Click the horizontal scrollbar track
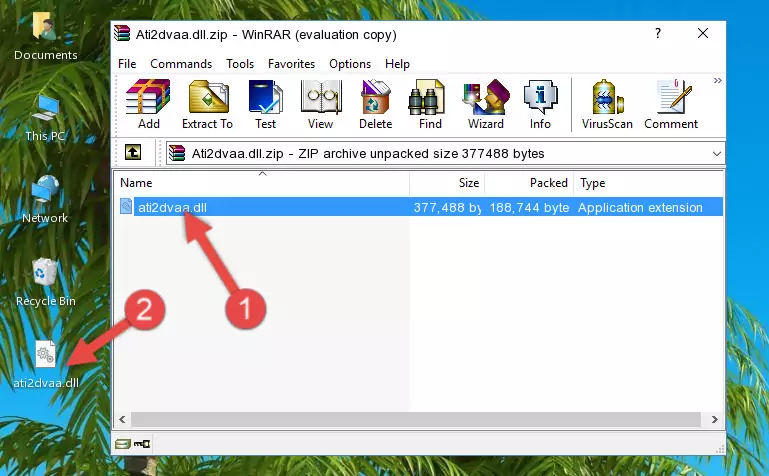This screenshot has height=476, width=769. point(416,419)
